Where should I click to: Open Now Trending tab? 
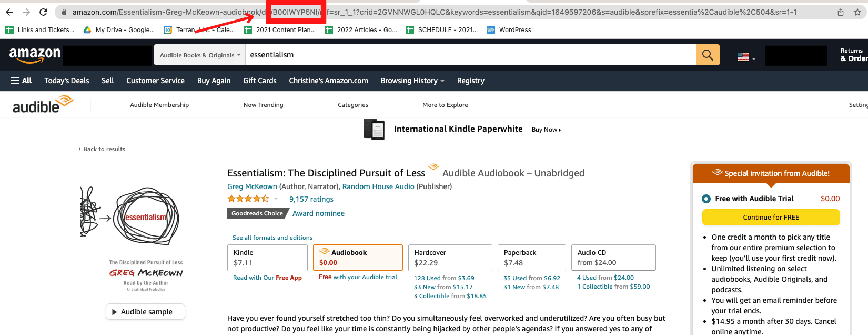pos(264,105)
